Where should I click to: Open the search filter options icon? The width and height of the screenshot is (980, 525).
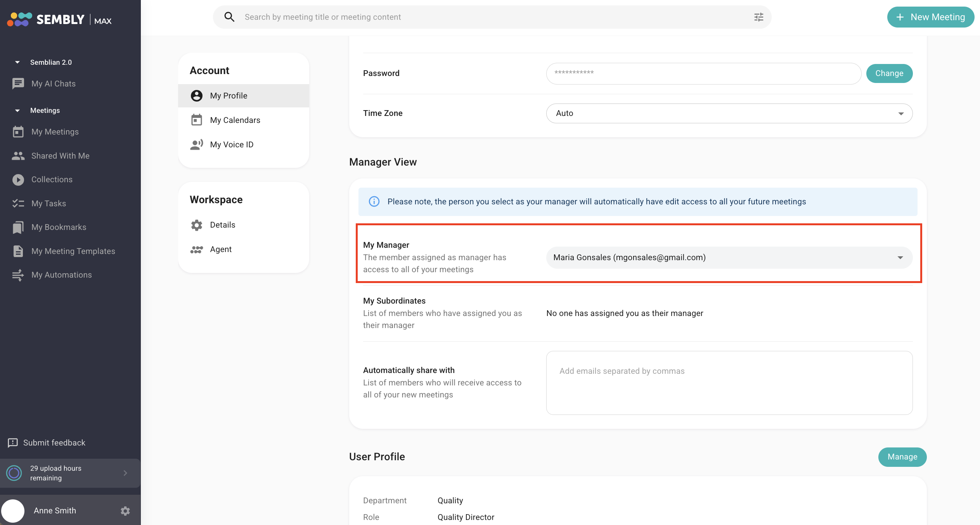[758, 17]
